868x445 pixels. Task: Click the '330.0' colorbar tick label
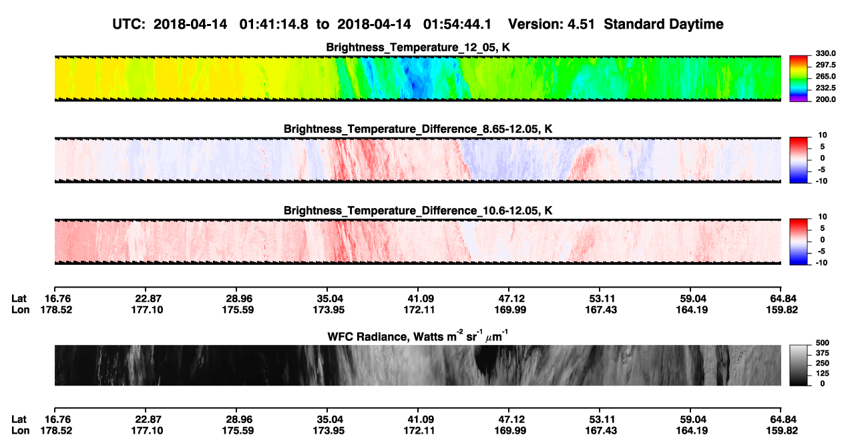(x=827, y=53)
